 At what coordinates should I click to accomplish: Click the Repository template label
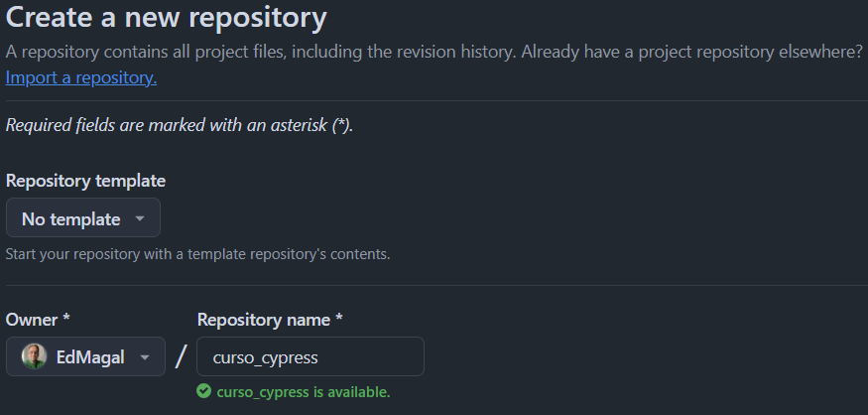coord(85,181)
